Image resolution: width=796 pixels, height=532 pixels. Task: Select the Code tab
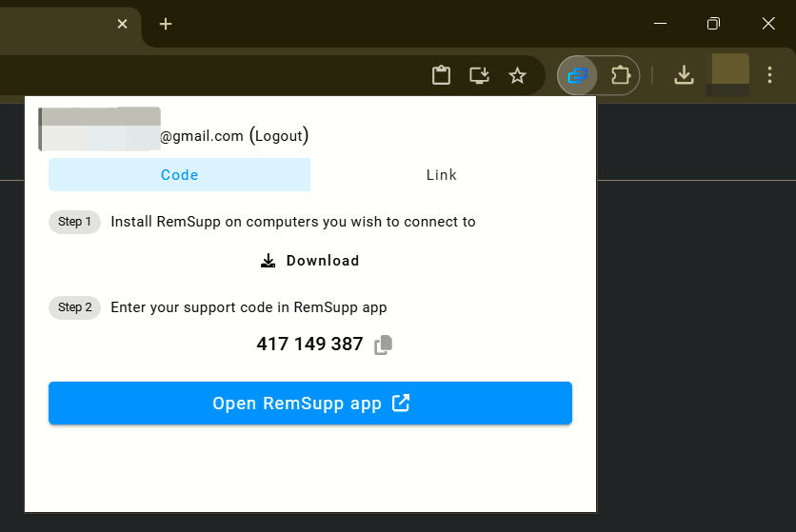179,174
